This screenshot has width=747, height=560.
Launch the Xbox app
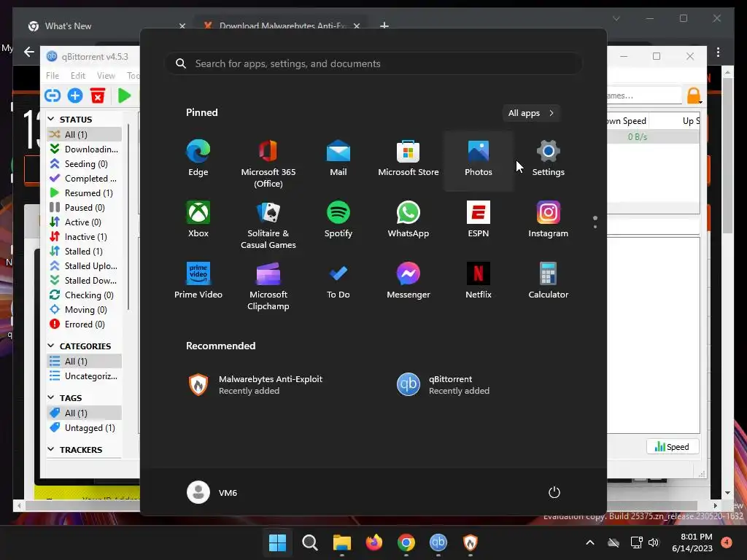pos(198,219)
